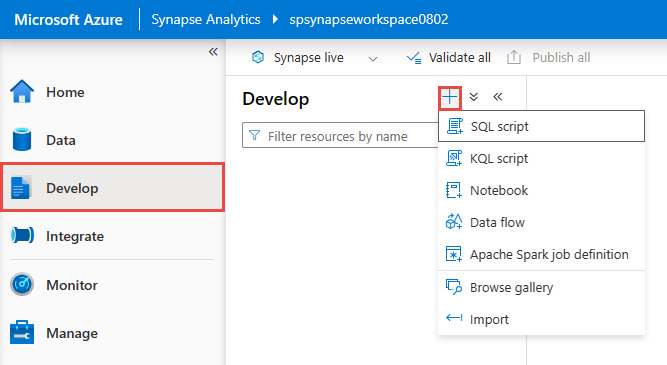Click the Data cylinder icon

(22, 140)
